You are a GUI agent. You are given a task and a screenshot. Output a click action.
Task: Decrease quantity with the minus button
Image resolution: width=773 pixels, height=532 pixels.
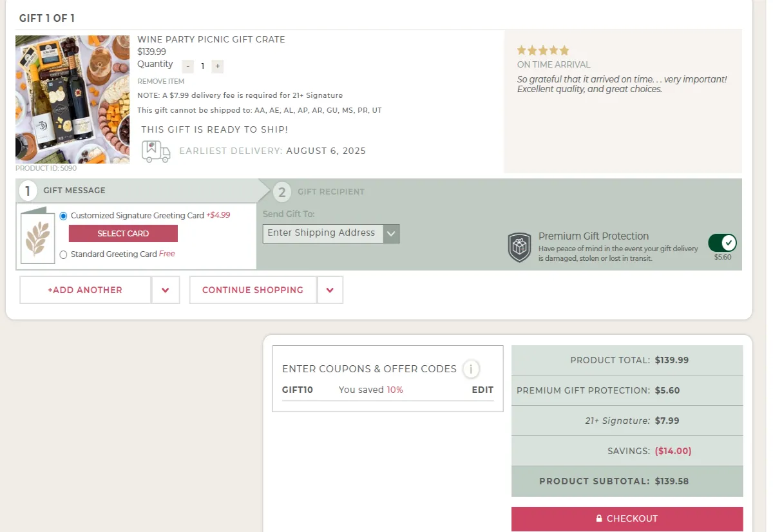(x=187, y=66)
